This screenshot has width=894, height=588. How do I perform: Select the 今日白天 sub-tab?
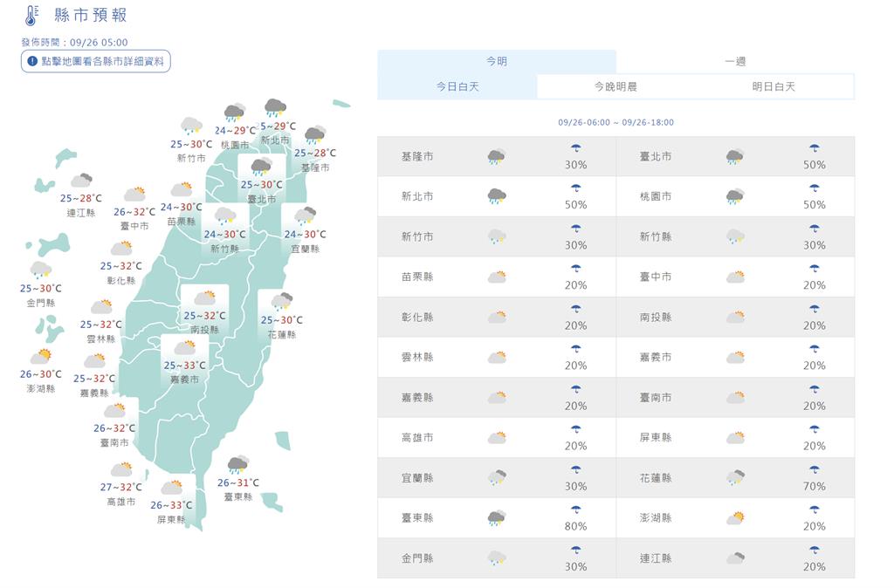(x=457, y=86)
